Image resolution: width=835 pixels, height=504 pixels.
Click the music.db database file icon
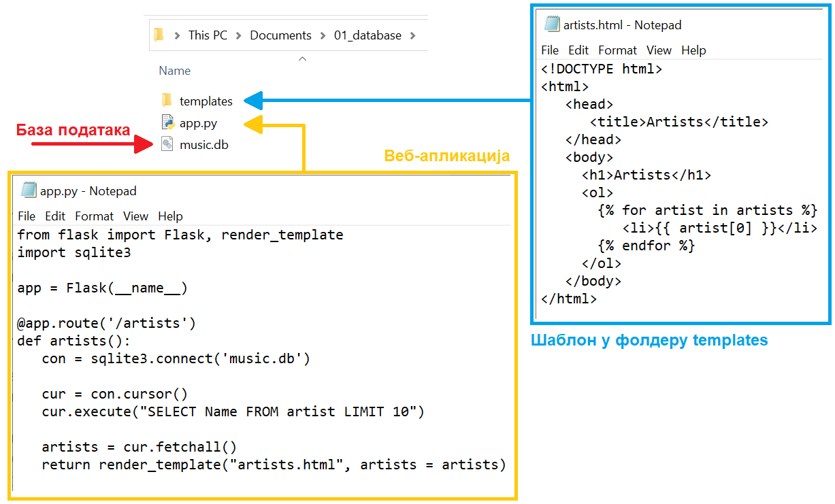pos(167,144)
